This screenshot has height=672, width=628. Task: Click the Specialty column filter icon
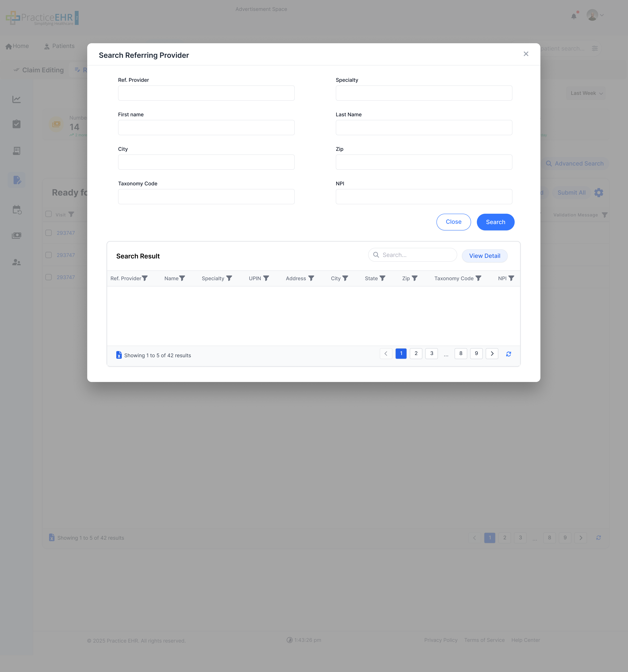[x=229, y=278]
